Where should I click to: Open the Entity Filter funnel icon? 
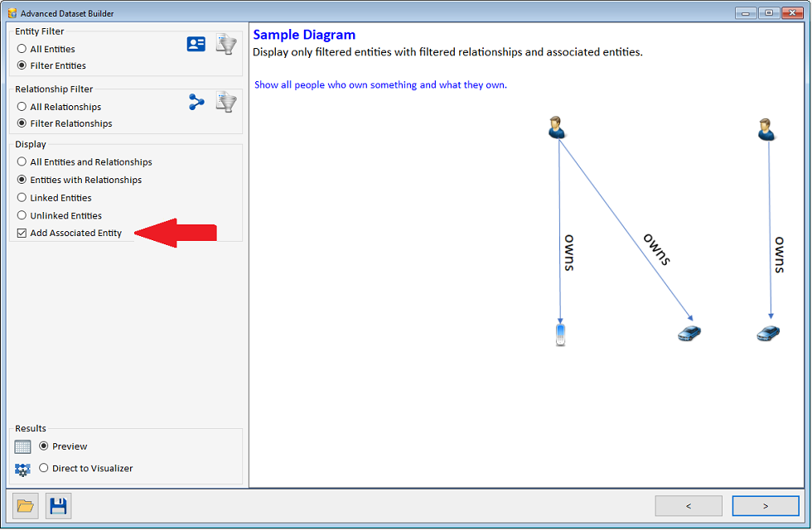(226, 45)
